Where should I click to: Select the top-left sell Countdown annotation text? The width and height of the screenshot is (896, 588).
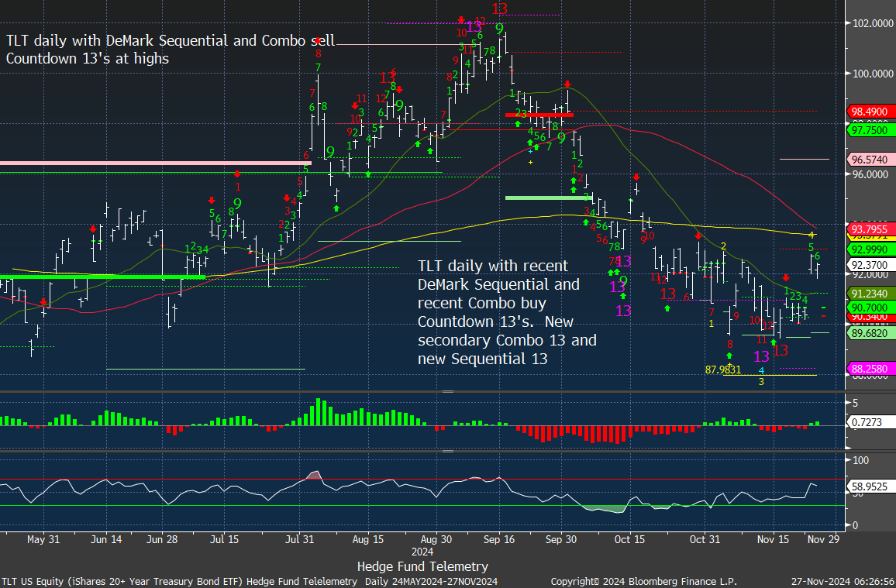(171, 50)
